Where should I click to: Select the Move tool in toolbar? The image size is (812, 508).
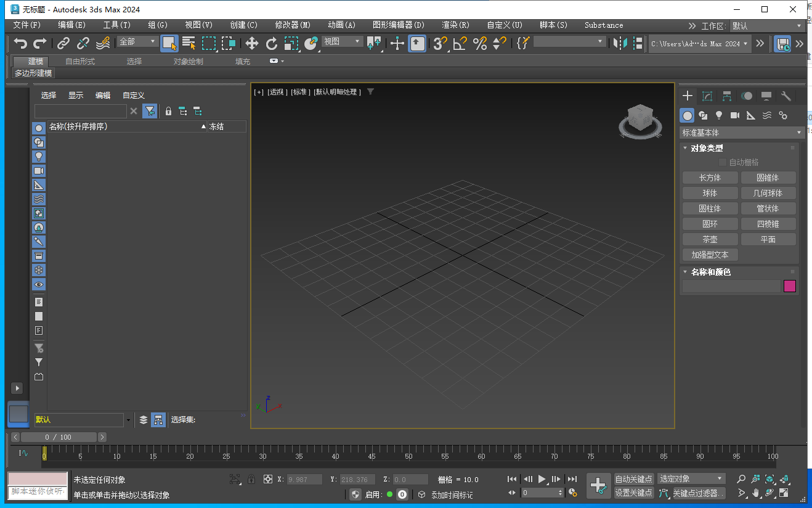coord(251,43)
